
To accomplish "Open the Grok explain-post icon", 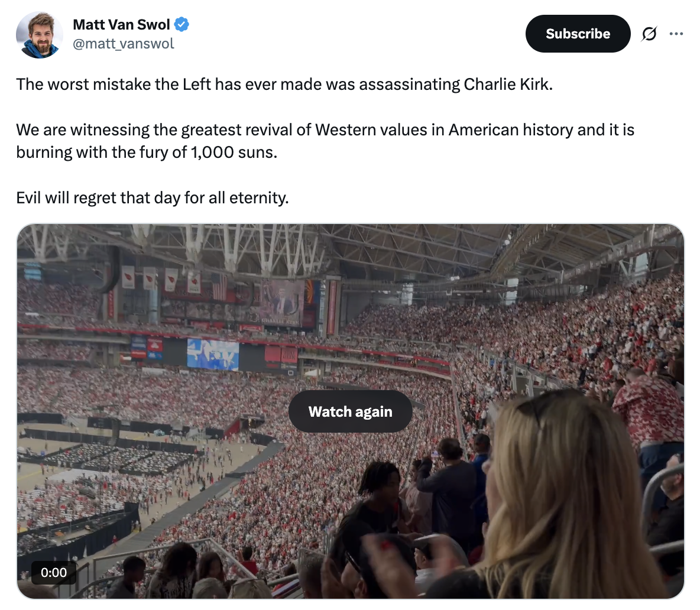I will click(x=649, y=34).
